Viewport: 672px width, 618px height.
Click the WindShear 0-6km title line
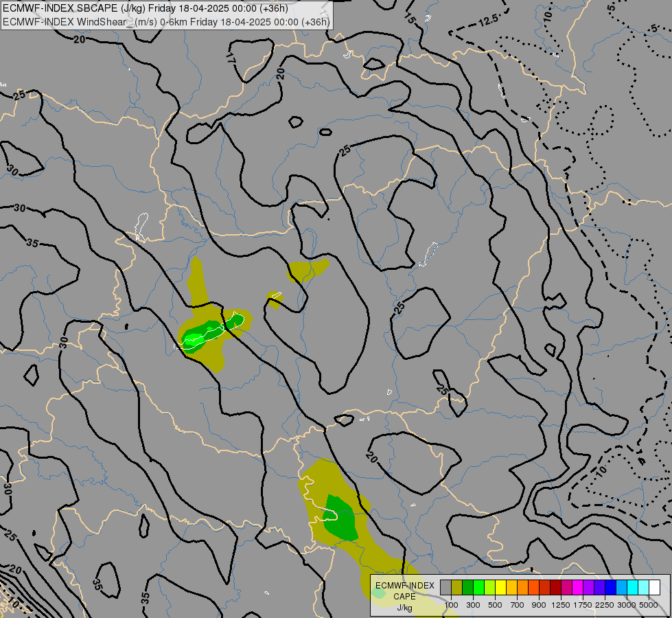pyautogui.click(x=166, y=22)
